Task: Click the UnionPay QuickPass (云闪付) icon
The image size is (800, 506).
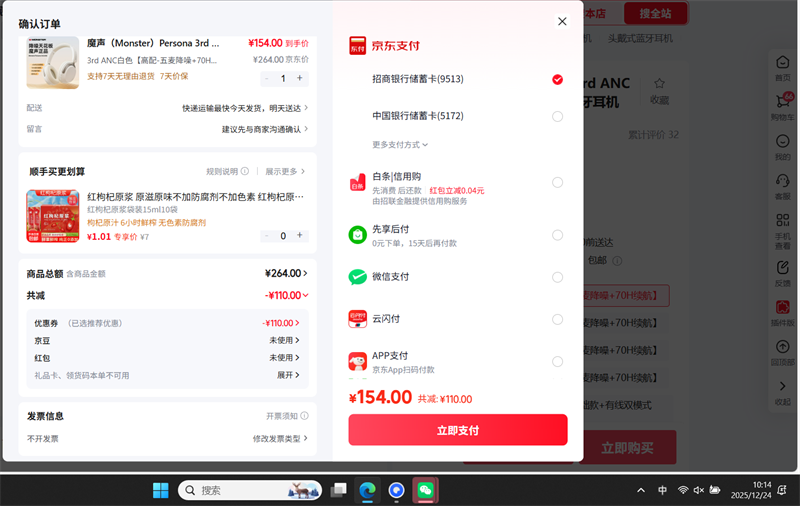Action: pos(357,319)
